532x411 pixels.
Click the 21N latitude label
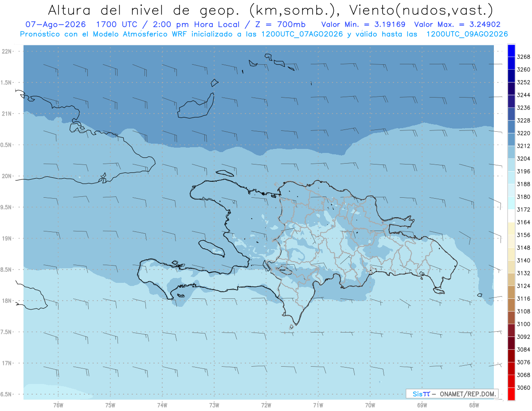coord(8,114)
